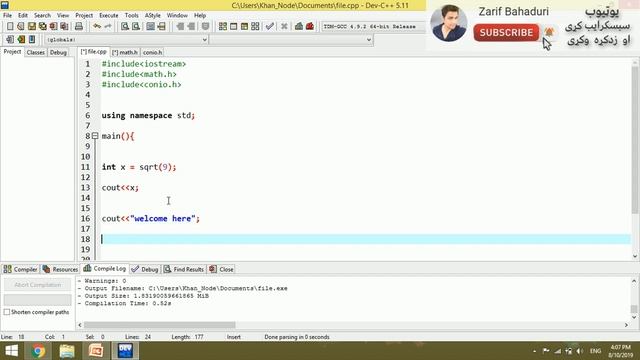The width and height of the screenshot is (640, 360).
Task: Click the New file toolbar icon
Action: click(x=10, y=27)
